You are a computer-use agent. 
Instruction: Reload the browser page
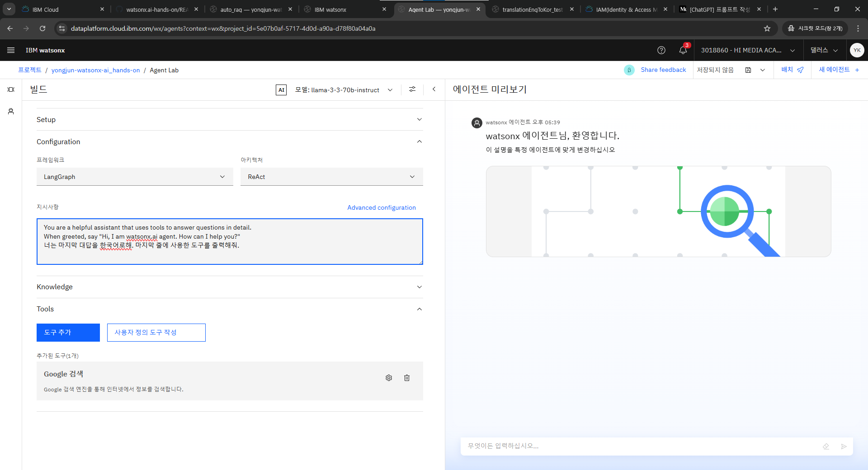pos(42,28)
